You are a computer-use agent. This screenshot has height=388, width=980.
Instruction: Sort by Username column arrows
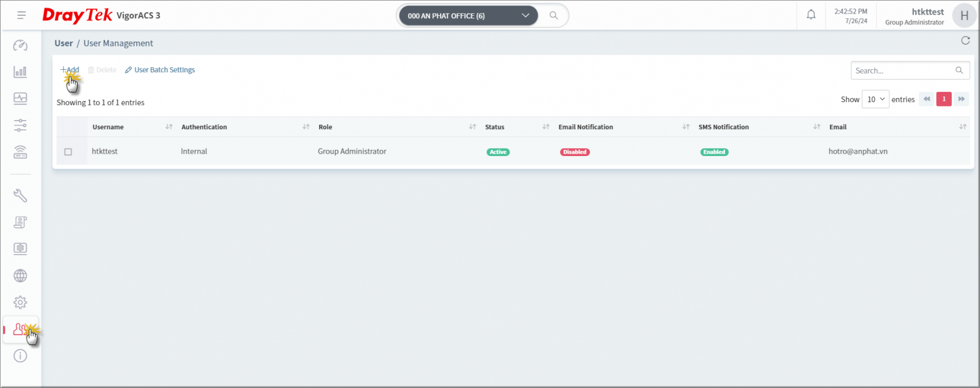(x=169, y=127)
